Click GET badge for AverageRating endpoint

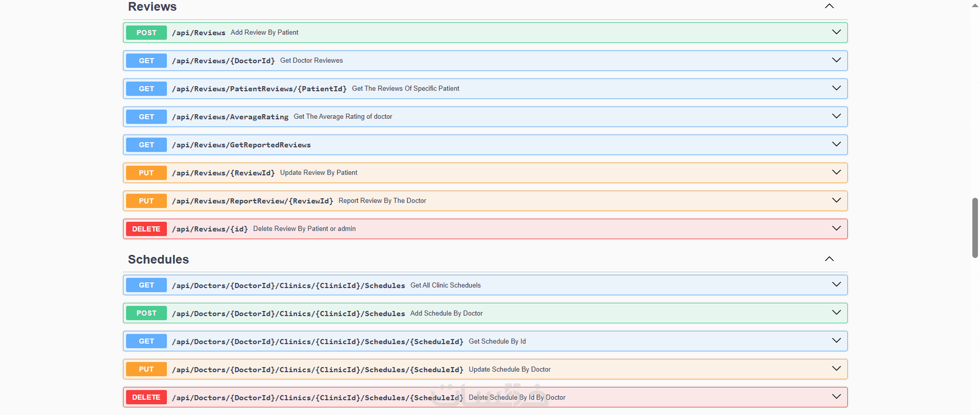pos(146,117)
